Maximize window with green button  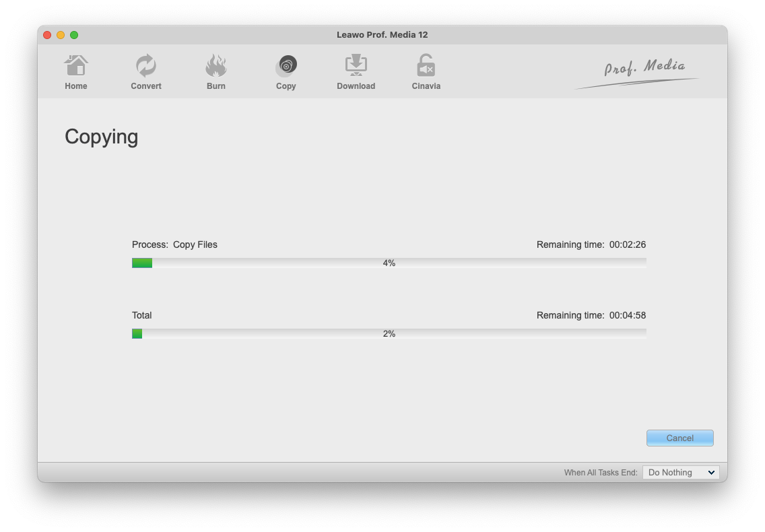(74, 34)
